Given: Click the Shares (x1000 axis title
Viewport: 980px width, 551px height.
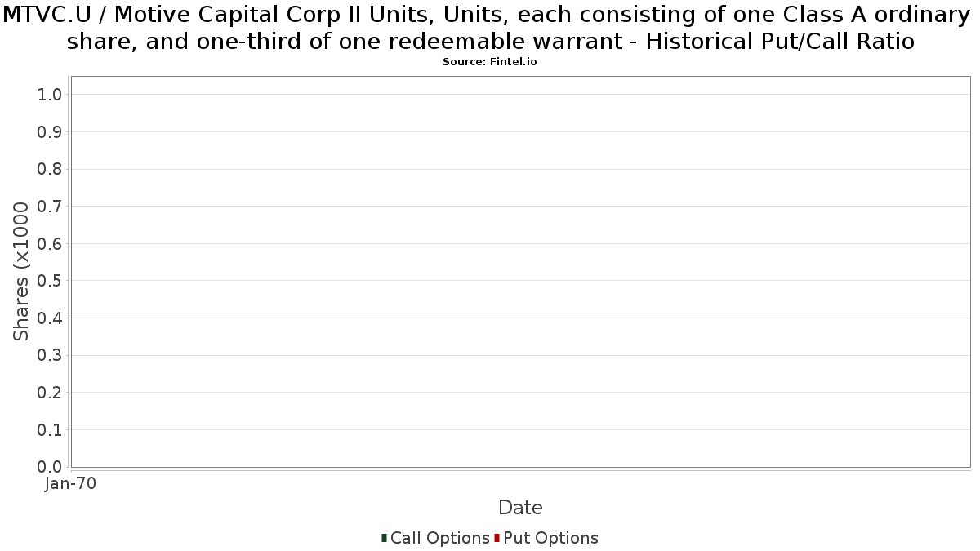Looking at the screenshot, I should [x=22, y=272].
